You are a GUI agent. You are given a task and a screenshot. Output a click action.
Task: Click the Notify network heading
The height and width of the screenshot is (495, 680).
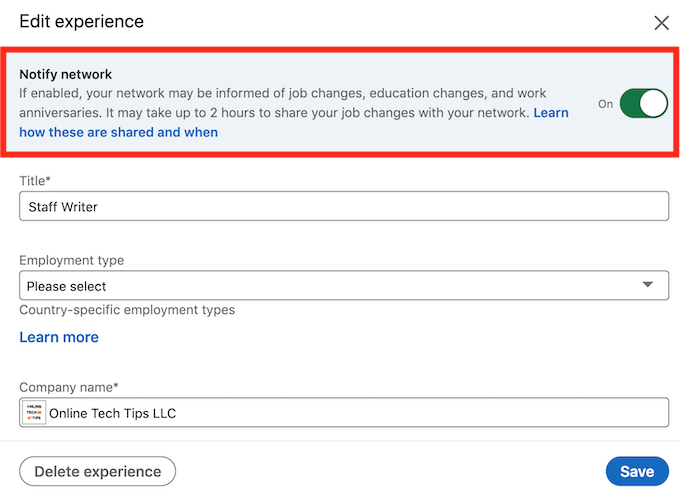pos(66,74)
